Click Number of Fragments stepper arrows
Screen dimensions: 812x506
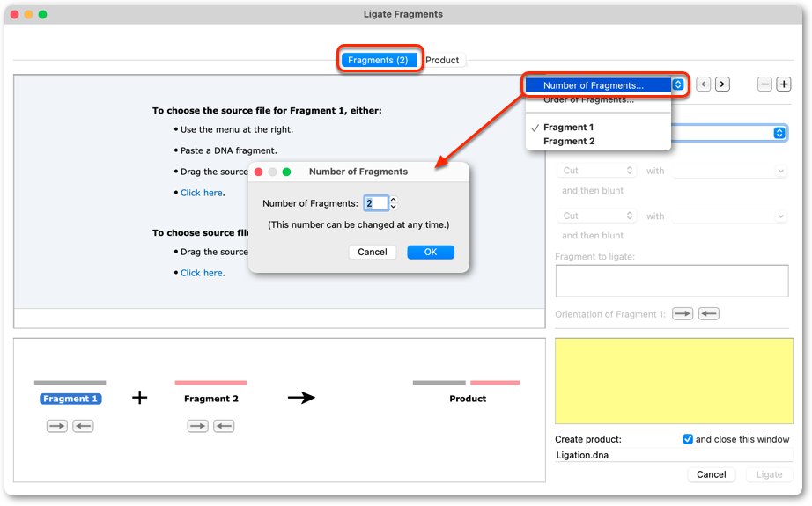coord(394,203)
